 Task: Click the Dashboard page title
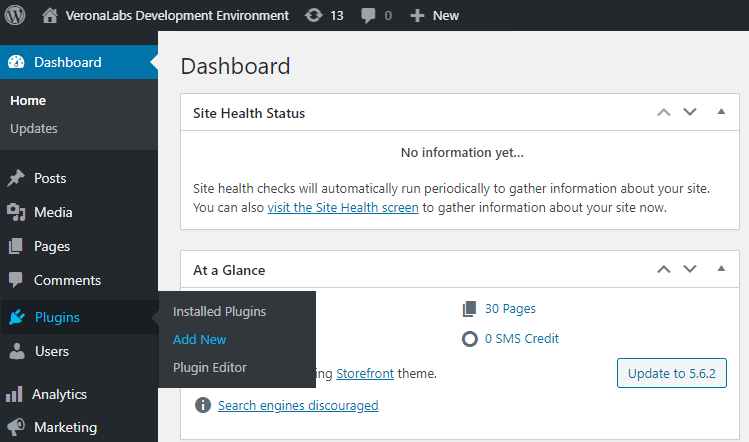(235, 66)
